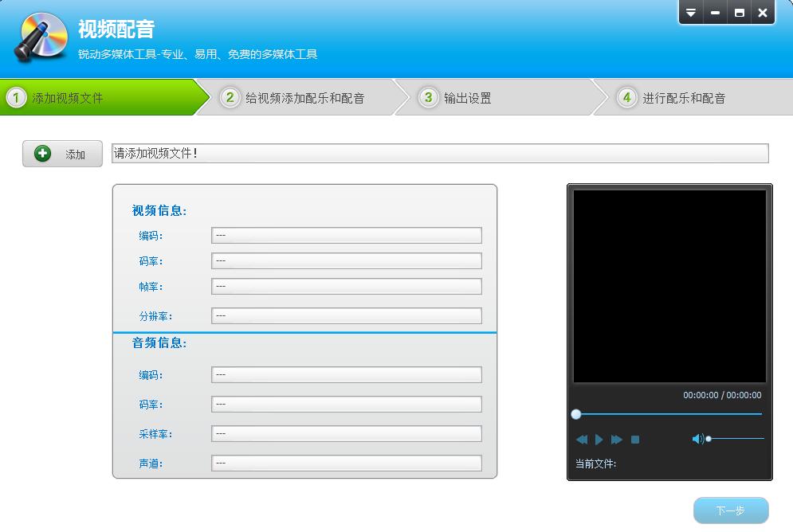Click the playback progress slider knob

576,414
